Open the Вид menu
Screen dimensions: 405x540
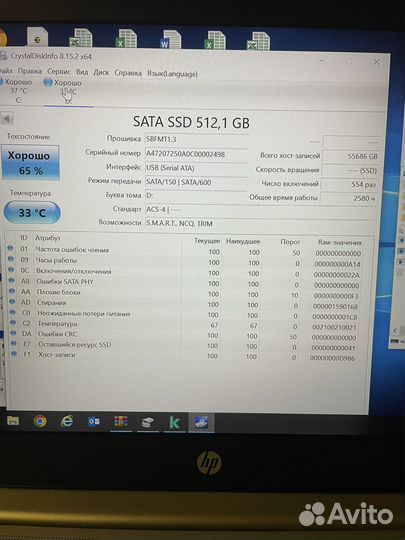click(x=82, y=72)
